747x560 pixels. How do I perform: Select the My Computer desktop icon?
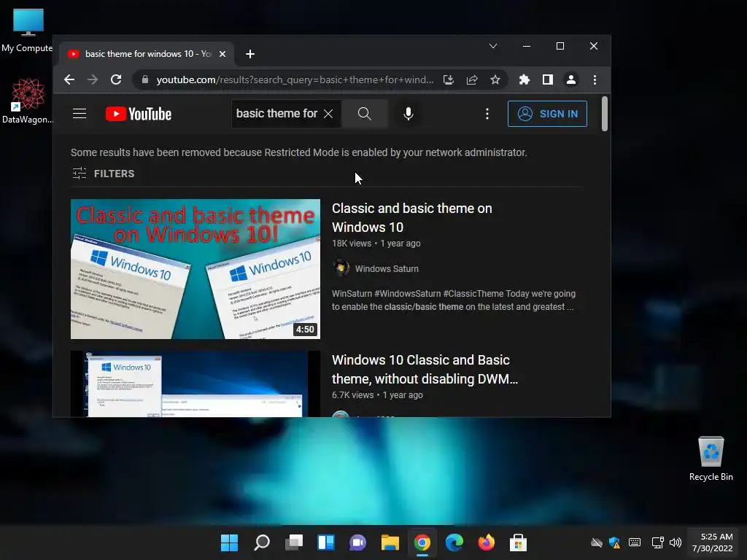click(x=27, y=30)
